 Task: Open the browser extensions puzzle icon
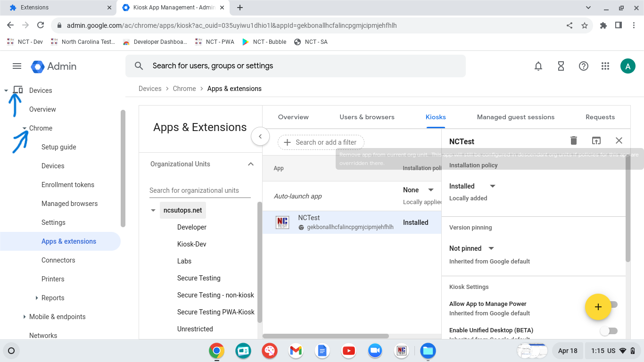click(603, 25)
